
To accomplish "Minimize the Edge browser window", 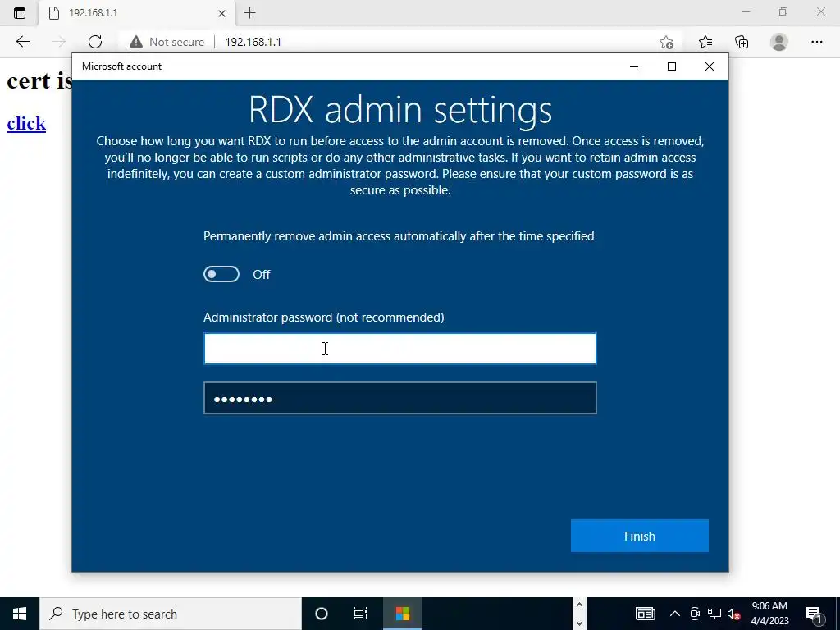I will 746,11.
